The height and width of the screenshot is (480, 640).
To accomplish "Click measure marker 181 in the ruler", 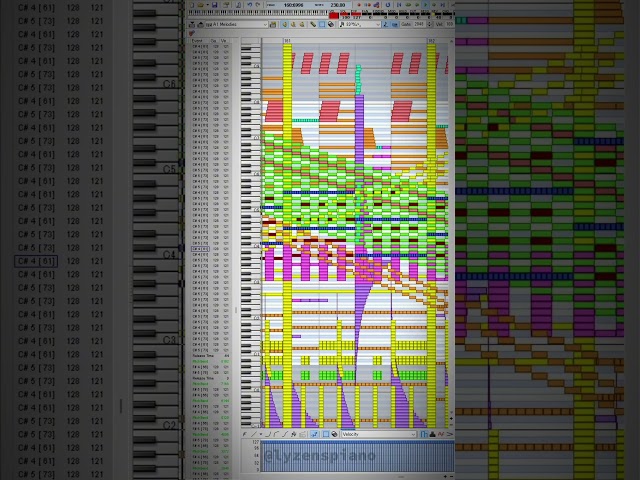I will tap(287, 41).
